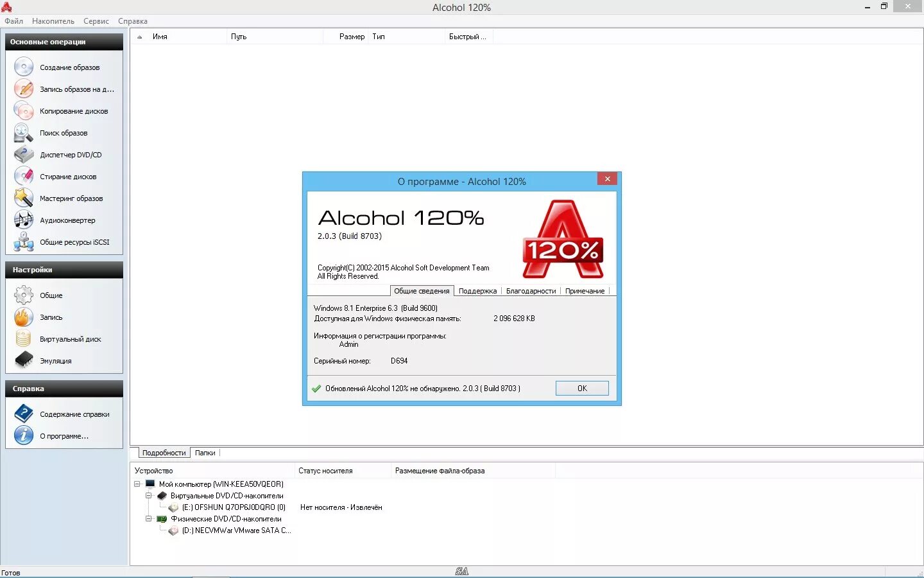Click the Устройство column header

[x=212, y=471]
